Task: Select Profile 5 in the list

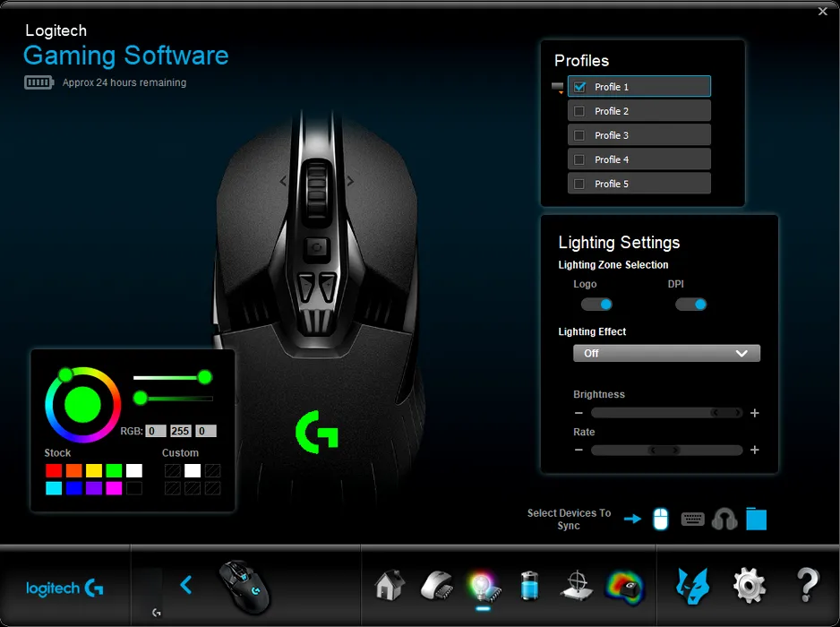Action: (639, 184)
